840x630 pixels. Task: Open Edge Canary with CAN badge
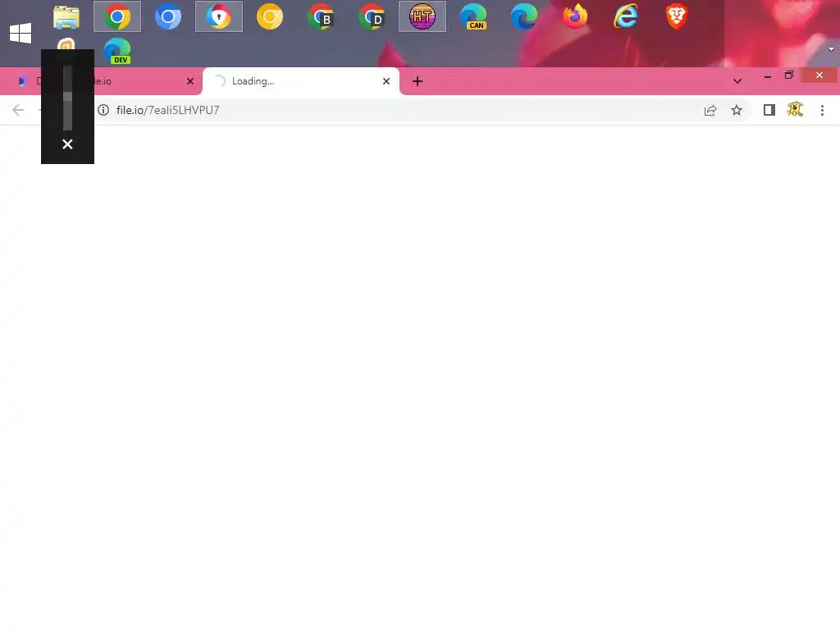click(x=473, y=16)
